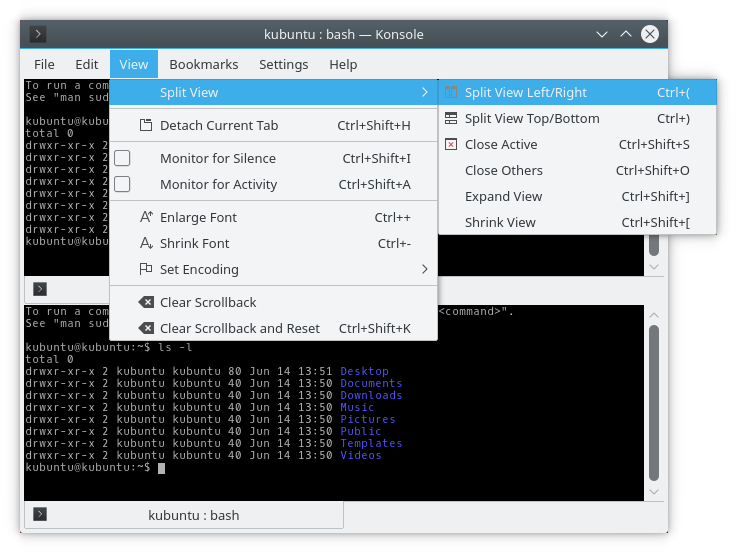Click the Clear Scrollback and Reset icon
Viewport: 737px width, 553px height.
(x=146, y=328)
